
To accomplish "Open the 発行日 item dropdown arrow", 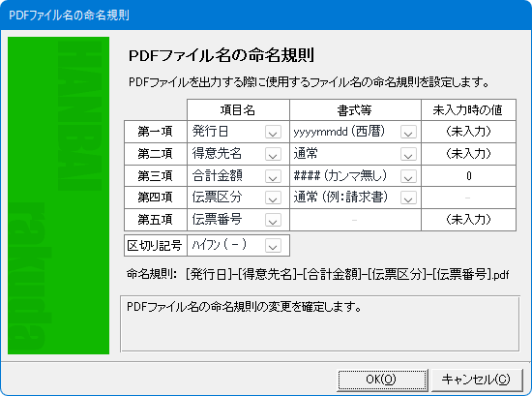I will pos(273,132).
